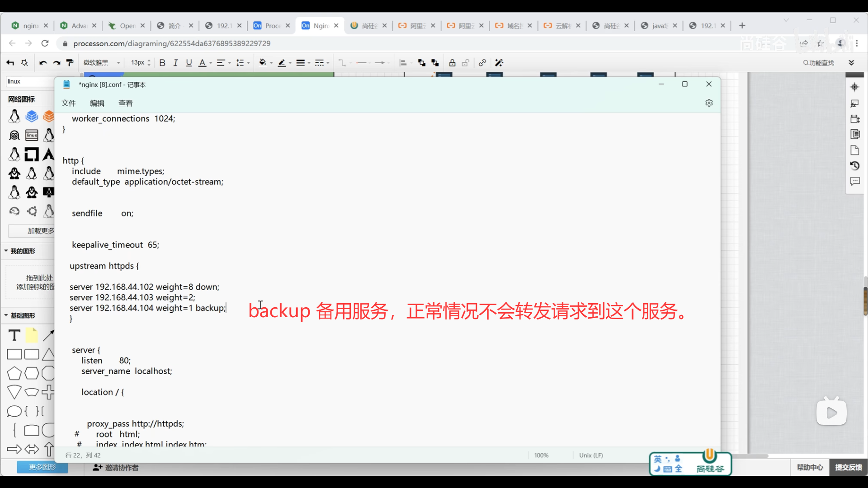Image resolution: width=868 pixels, height=488 pixels.
Task: Open the 查看 menu in Notepad
Action: (125, 103)
